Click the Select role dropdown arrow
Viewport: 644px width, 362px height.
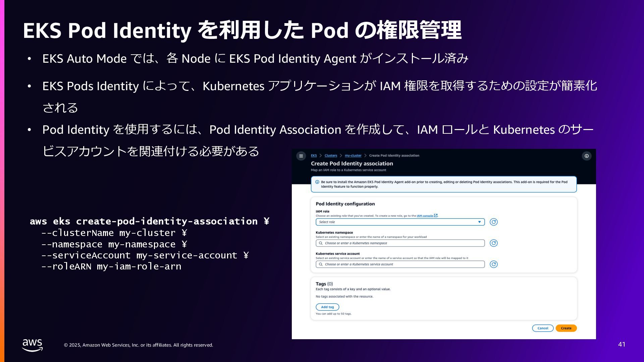[479, 222]
